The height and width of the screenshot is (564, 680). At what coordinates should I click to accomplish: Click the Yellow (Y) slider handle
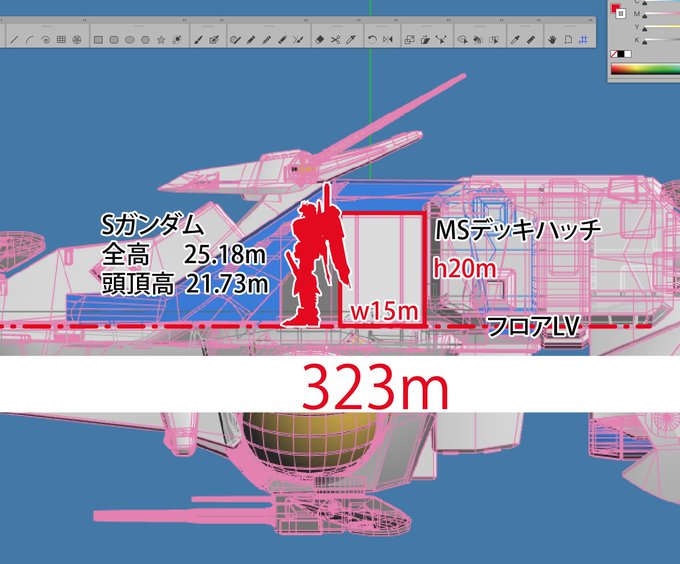pos(644,29)
